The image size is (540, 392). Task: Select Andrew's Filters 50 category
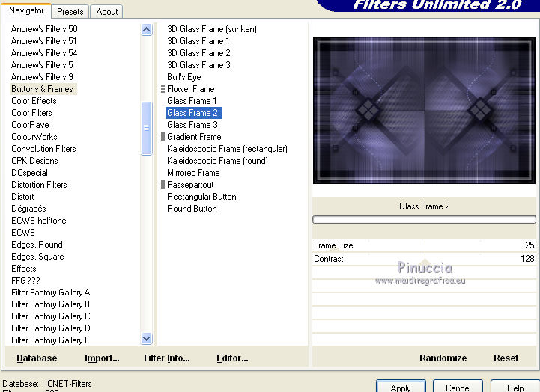[44, 29]
